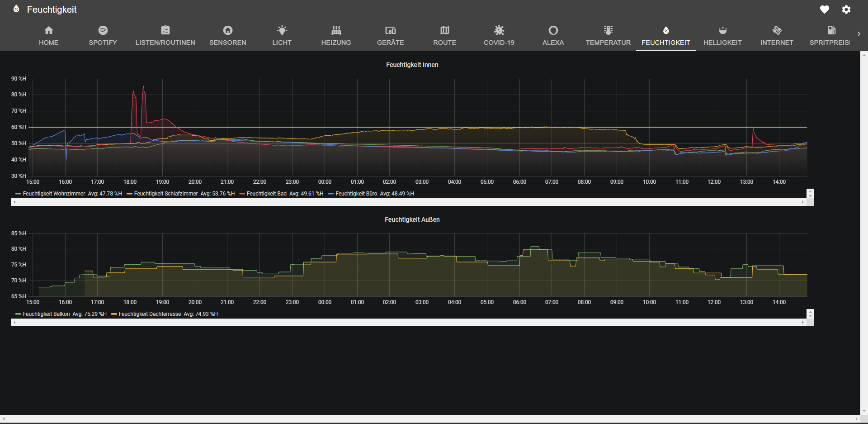The height and width of the screenshot is (424, 868).
Task: Click the Innen scrollbar right arrow
Action: point(803,202)
